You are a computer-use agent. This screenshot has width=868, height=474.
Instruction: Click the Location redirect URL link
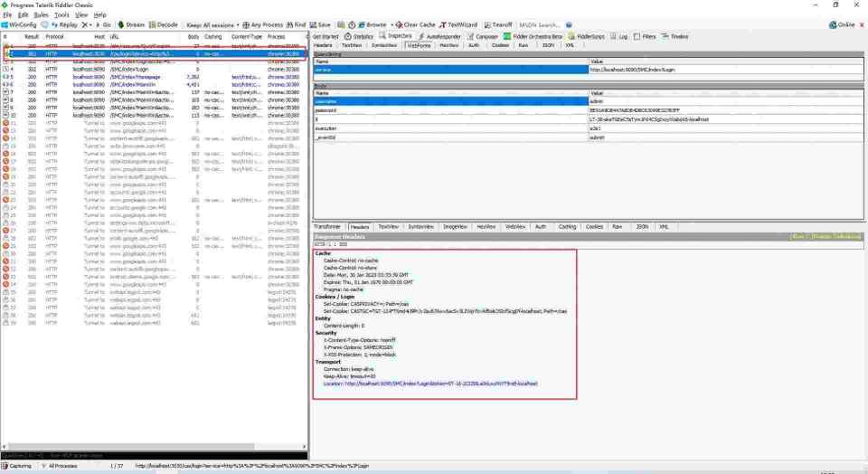pos(440,384)
